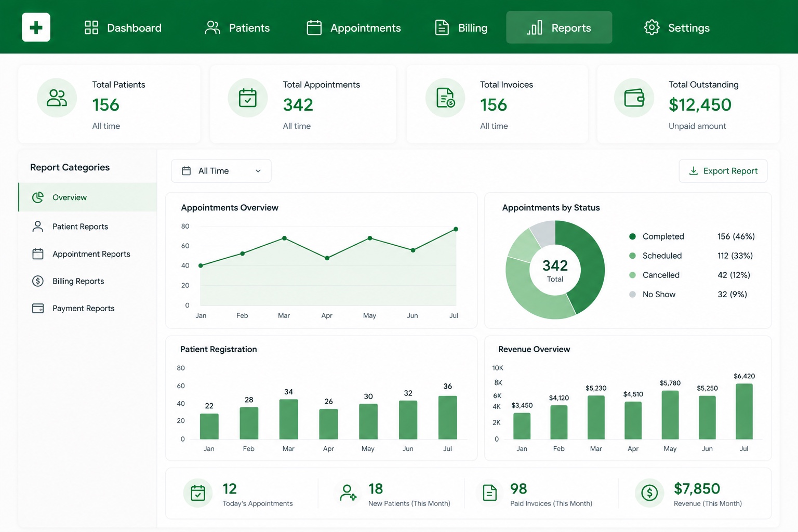Click the All Time dropdown chevron arrow
Image resolution: width=798 pixels, height=532 pixels.
point(258,171)
